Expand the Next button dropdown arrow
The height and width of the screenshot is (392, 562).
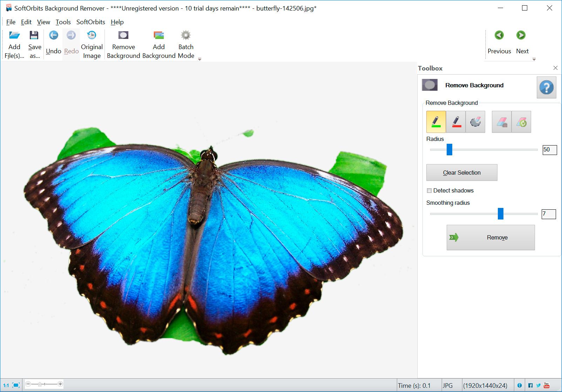coord(534,59)
